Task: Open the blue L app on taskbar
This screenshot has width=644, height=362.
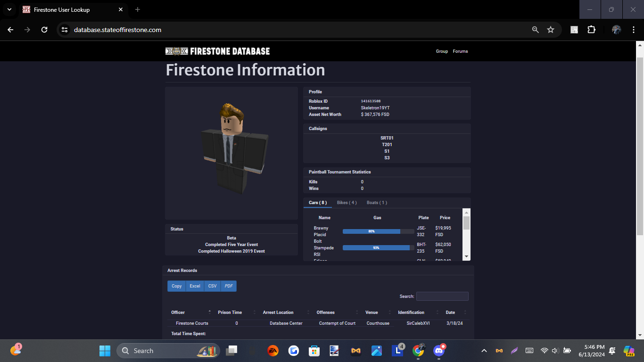Action: click(x=397, y=350)
